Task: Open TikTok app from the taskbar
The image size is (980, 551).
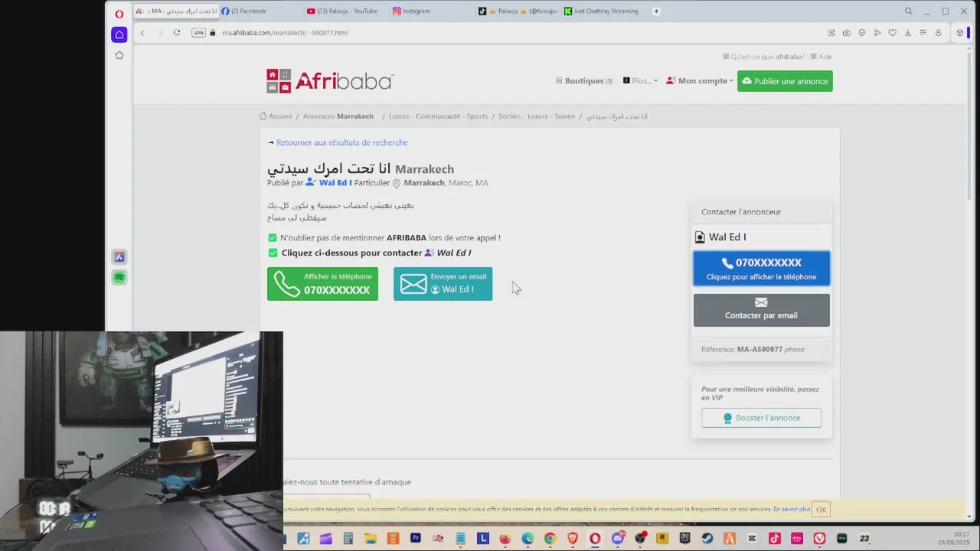Action: pos(775,539)
